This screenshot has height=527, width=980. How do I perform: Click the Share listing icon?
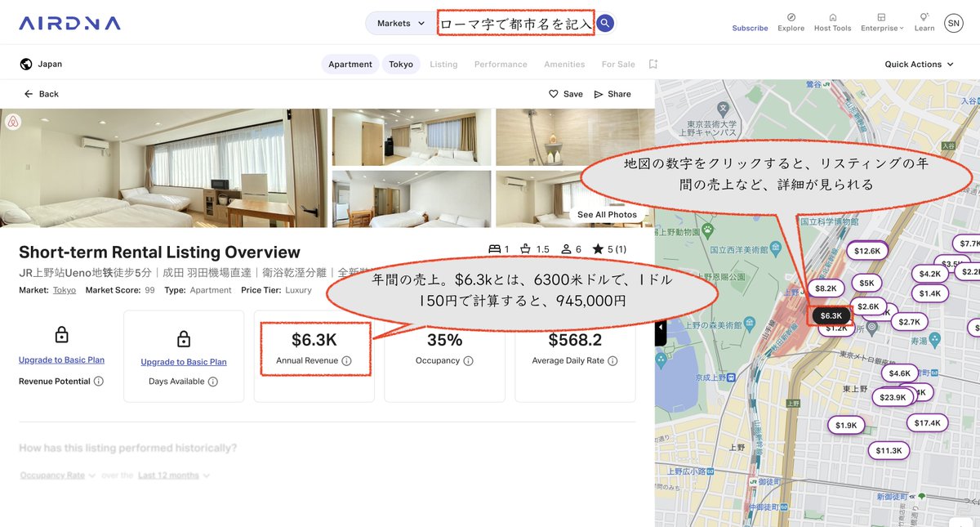click(x=599, y=94)
